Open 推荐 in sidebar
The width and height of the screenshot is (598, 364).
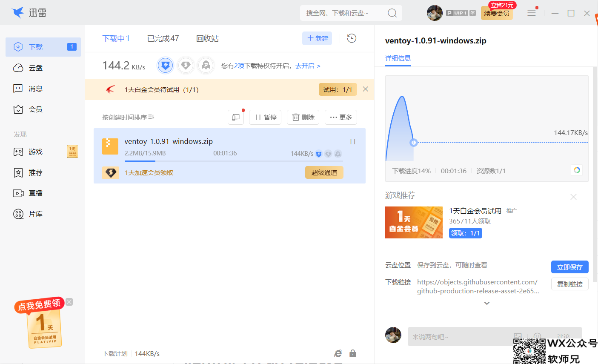(43, 172)
